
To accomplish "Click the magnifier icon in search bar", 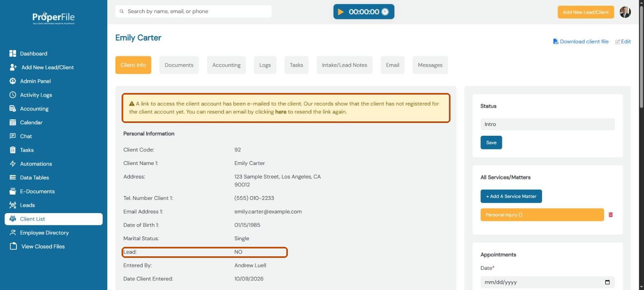I will 122,12.
